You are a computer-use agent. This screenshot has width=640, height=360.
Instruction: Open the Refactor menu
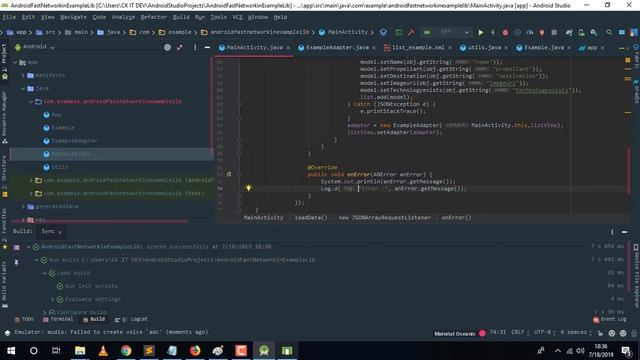tap(153, 17)
